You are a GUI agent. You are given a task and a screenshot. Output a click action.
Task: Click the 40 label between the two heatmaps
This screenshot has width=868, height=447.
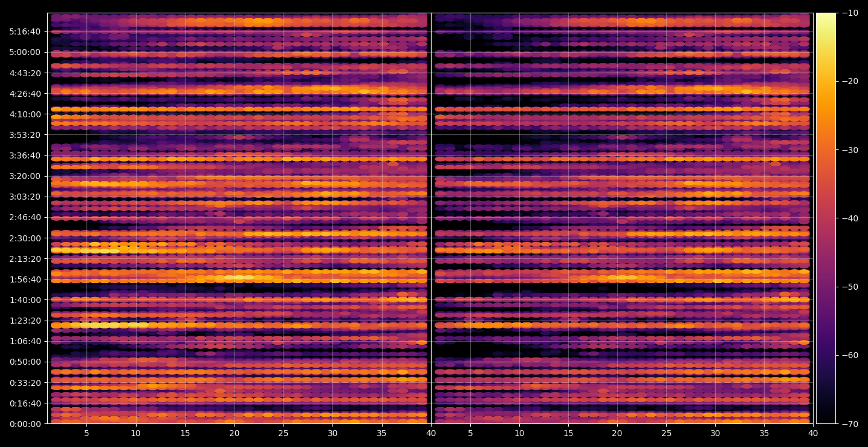(x=431, y=434)
